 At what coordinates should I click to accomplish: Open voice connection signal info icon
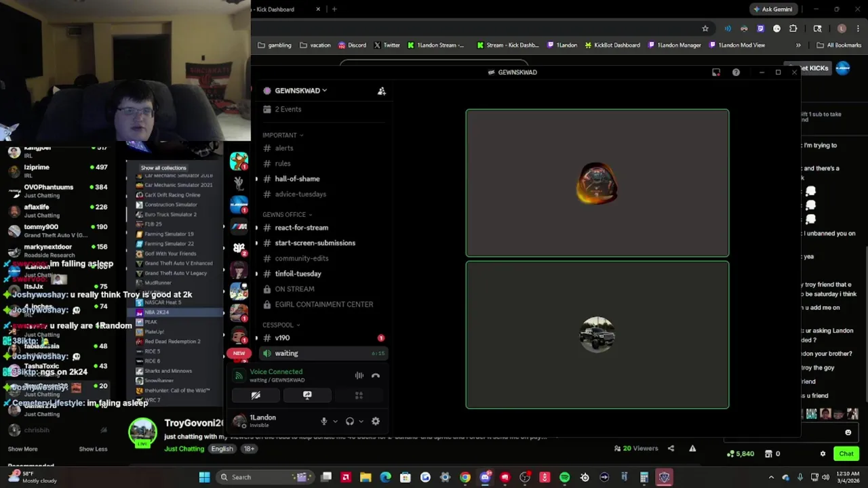point(239,375)
